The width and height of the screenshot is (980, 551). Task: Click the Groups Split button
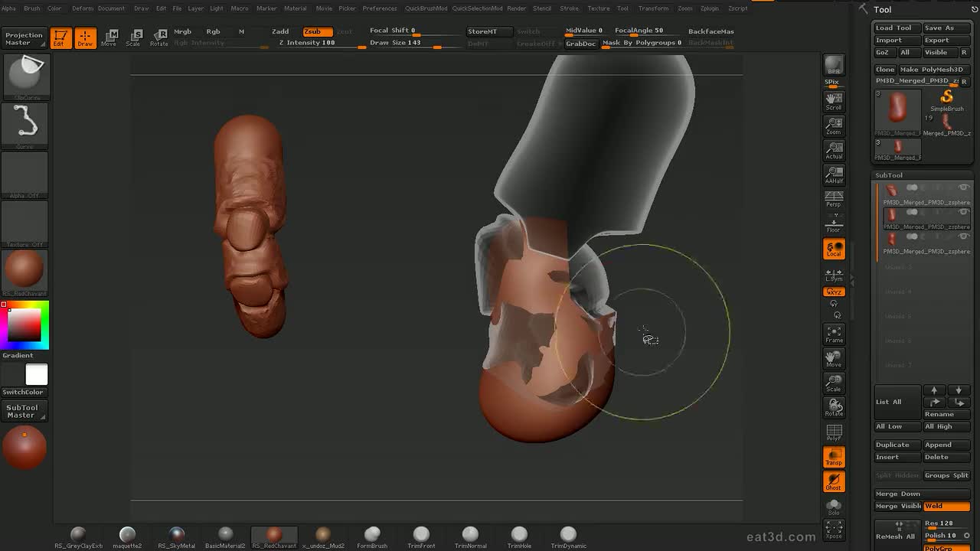pyautogui.click(x=946, y=475)
